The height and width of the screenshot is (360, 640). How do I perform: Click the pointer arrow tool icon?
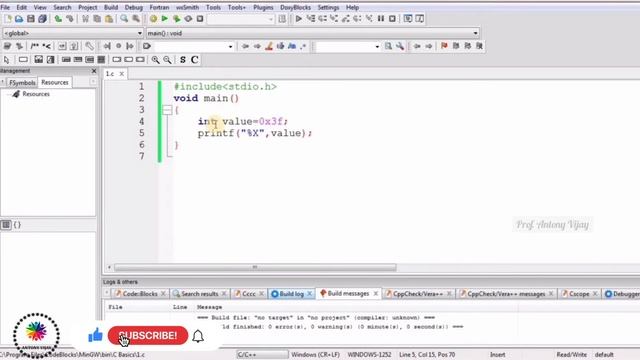pos(7,60)
